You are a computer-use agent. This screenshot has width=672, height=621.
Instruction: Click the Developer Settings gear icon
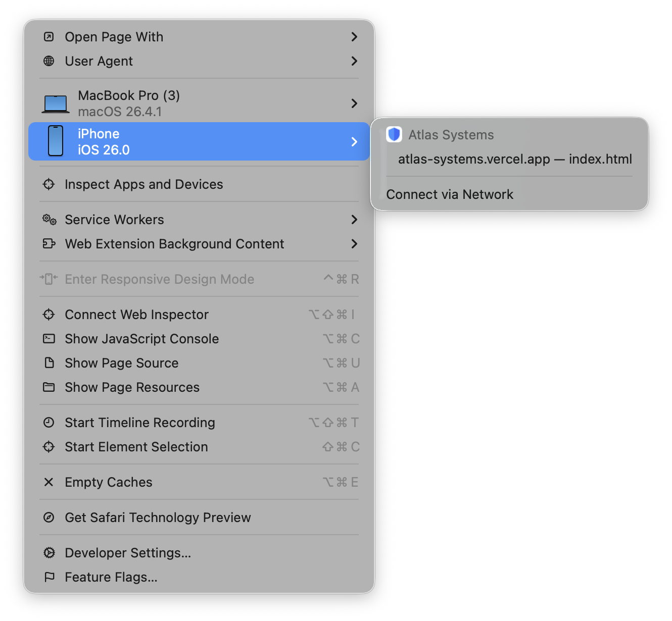49,553
